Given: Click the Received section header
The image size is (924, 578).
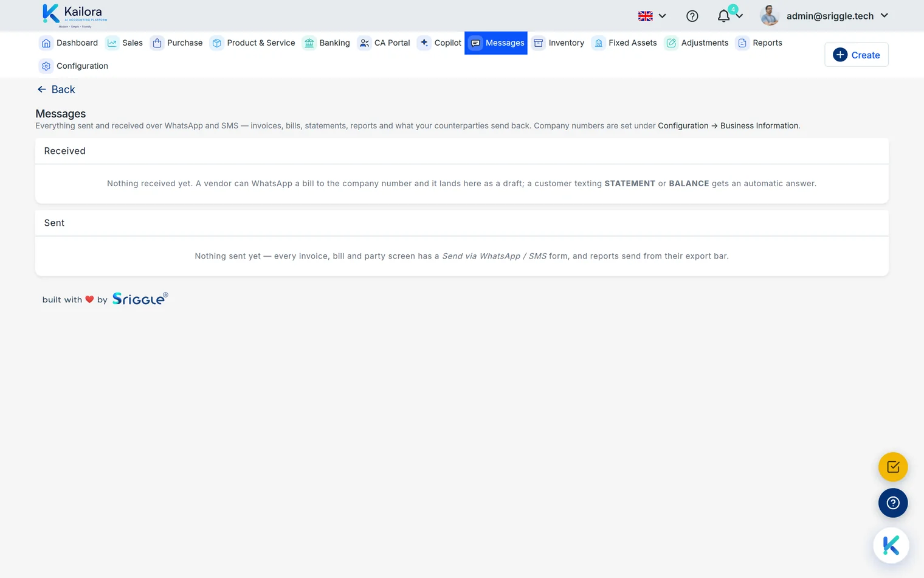Looking at the screenshot, I should [461, 151].
